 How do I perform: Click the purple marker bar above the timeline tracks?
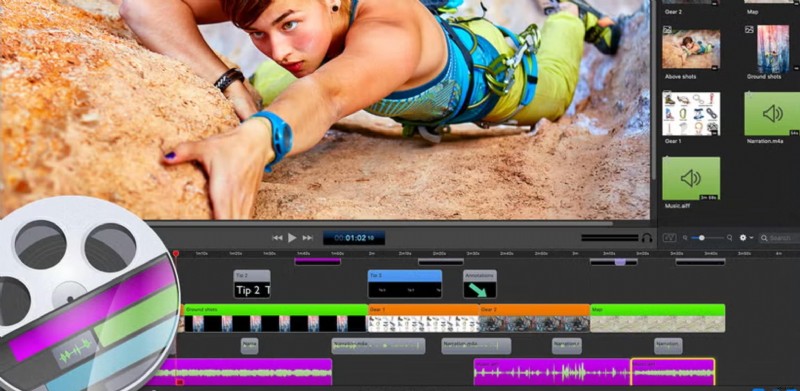317,261
